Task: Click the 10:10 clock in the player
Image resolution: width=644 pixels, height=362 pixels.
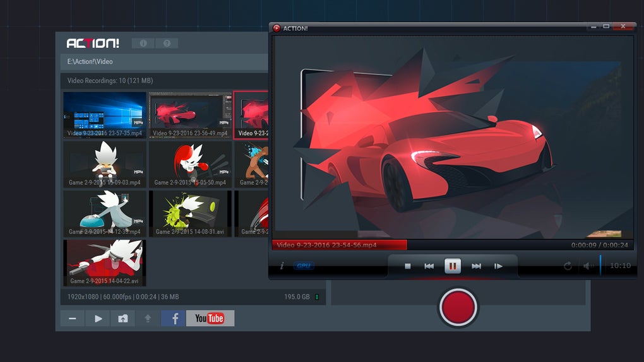Action: coord(620,266)
